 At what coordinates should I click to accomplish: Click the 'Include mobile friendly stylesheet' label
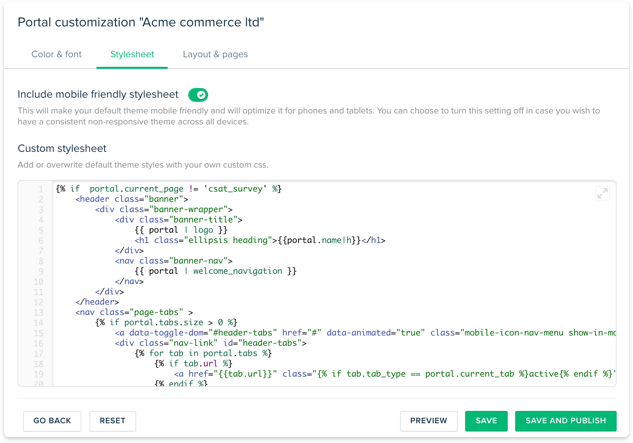click(98, 94)
